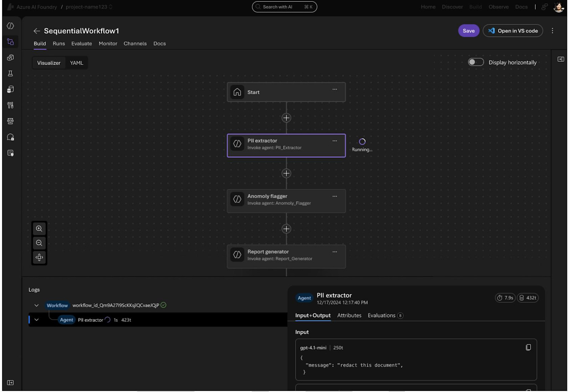Add a step after PII extractor node
The width and height of the screenshot is (571, 392).
coord(286,174)
